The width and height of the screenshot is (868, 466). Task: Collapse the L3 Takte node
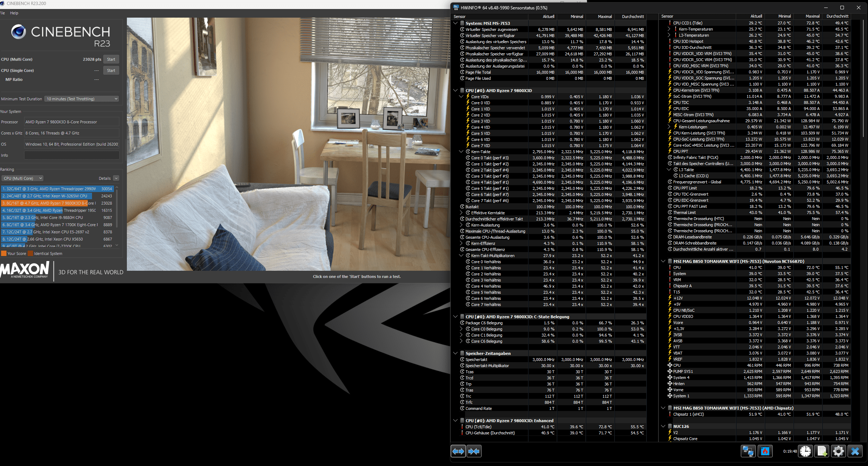pyautogui.click(x=669, y=170)
